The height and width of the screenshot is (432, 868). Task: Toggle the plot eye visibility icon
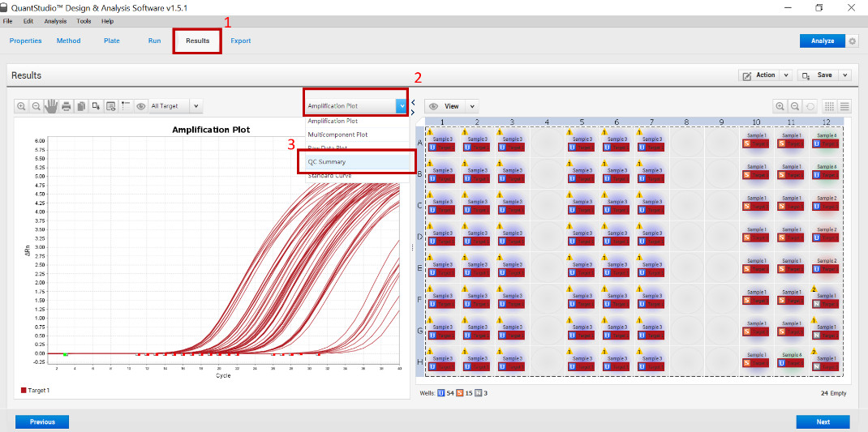click(141, 106)
